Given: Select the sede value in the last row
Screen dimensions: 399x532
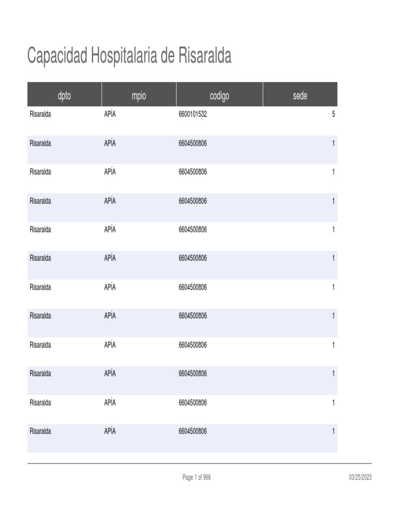Looking at the screenshot, I should click(x=333, y=431).
